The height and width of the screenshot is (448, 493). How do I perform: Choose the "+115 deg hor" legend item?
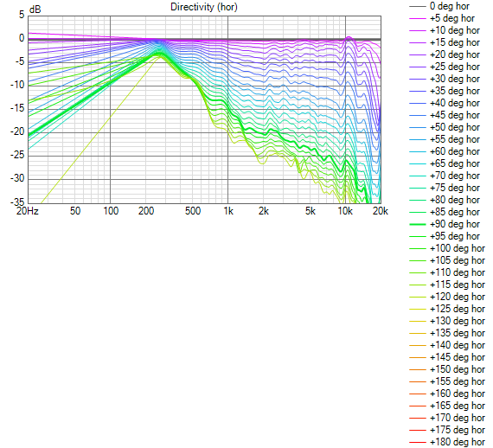(x=447, y=285)
